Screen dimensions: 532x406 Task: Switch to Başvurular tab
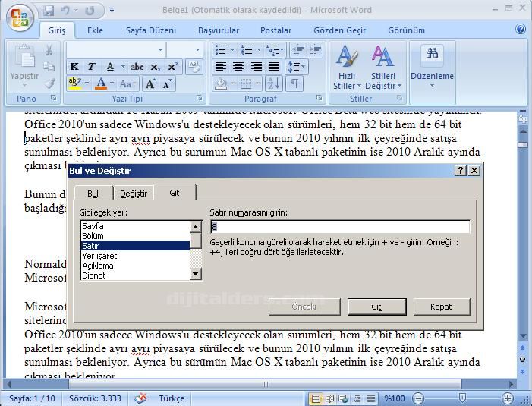pyautogui.click(x=219, y=30)
